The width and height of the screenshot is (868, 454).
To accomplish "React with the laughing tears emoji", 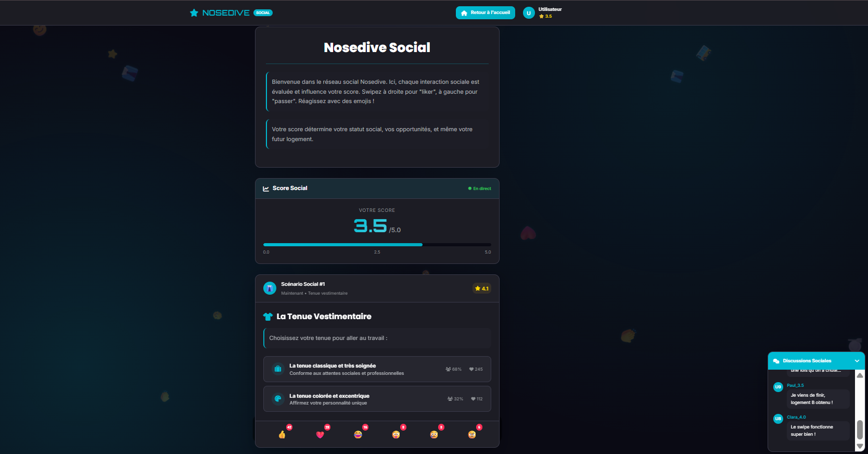I will click(358, 434).
